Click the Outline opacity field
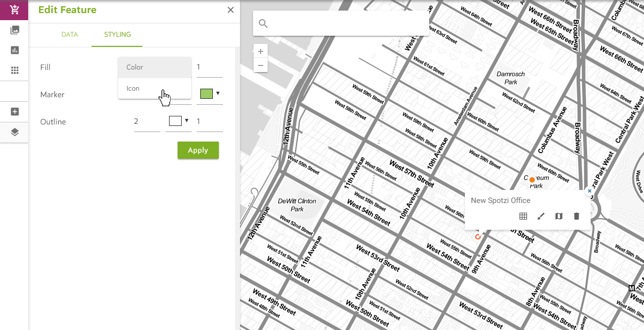Image resolution: width=644 pixels, height=330 pixels. pos(209,121)
